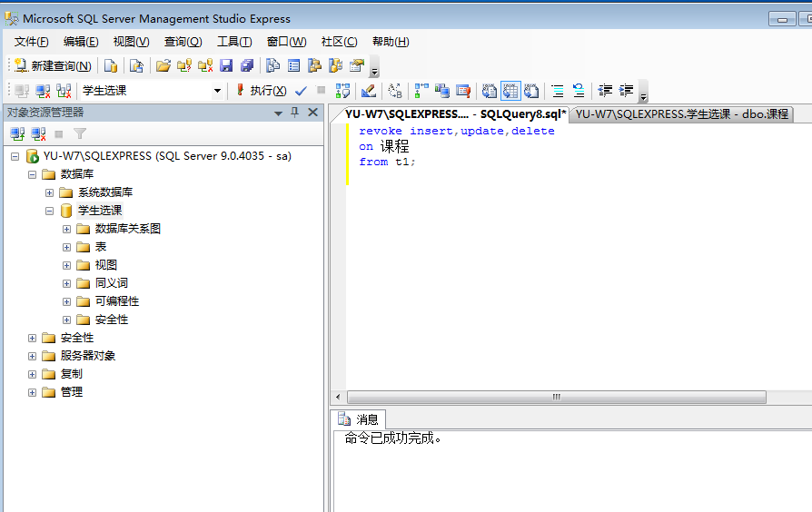Click the New Query button
The height and width of the screenshot is (512, 812).
click(53, 65)
